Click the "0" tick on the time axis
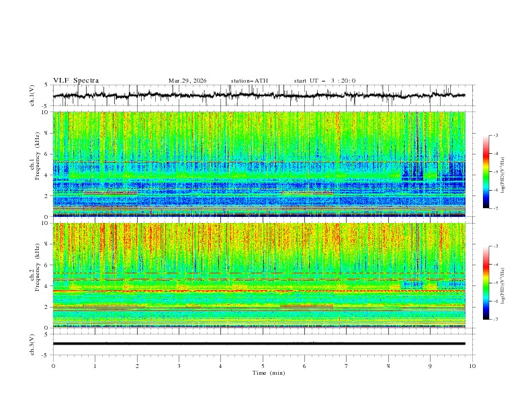The height and width of the screenshot is (411, 532). click(53, 366)
